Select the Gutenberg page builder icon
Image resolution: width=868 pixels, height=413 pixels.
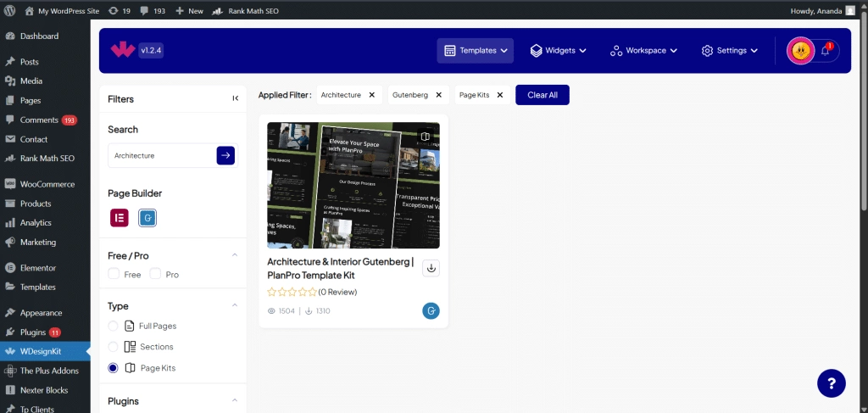pyautogui.click(x=147, y=218)
